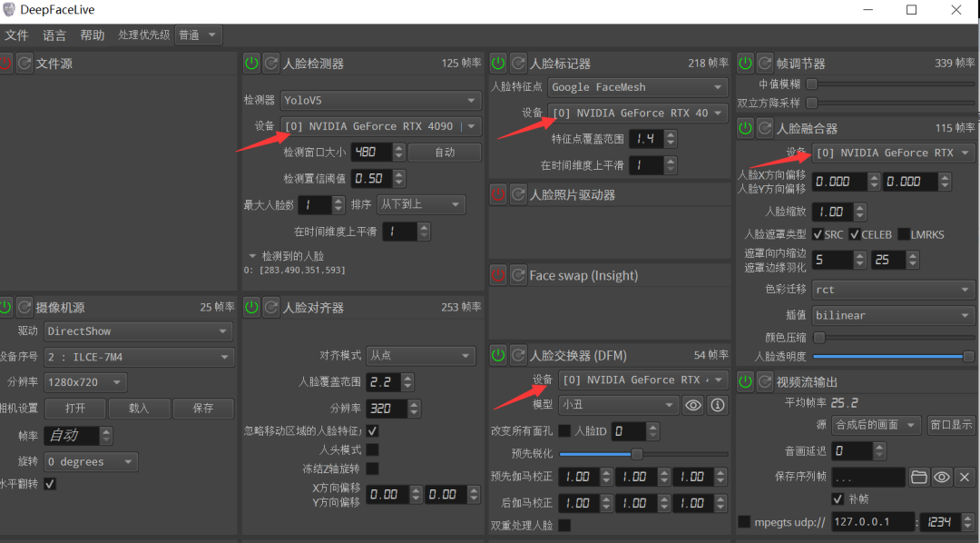Screen dimensions: 980x543
Task: Toggle power for 人脸检测器 face detector
Action: pyautogui.click(x=251, y=64)
